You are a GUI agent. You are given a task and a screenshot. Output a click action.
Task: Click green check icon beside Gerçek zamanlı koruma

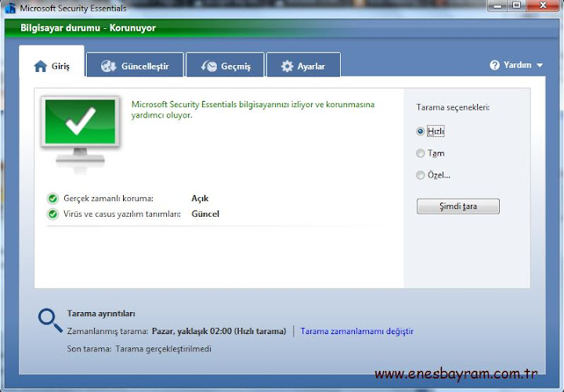click(x=53, y=198)
